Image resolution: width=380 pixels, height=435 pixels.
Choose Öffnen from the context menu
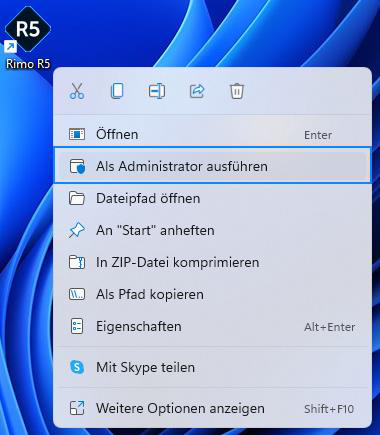click(x=212, y=134)
